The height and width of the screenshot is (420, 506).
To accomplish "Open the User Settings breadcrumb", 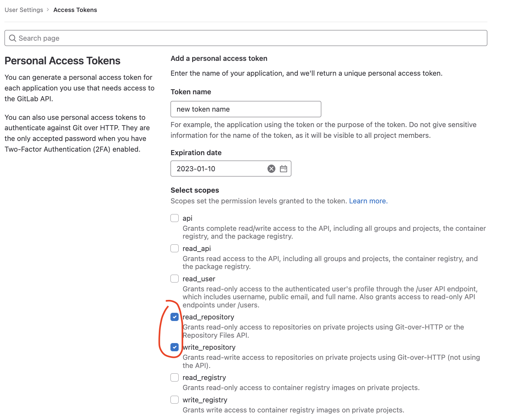I will click(24, 10).
